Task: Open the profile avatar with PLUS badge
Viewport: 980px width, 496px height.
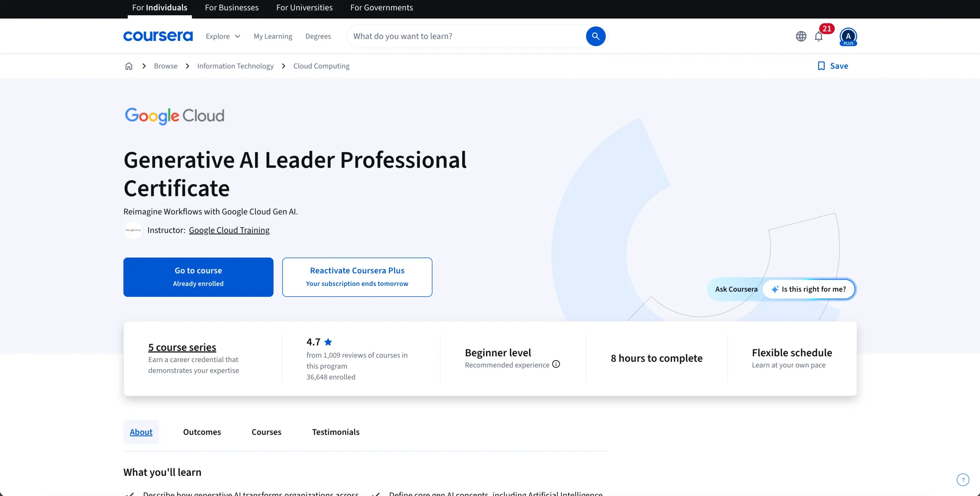Action: click(848, 37)
